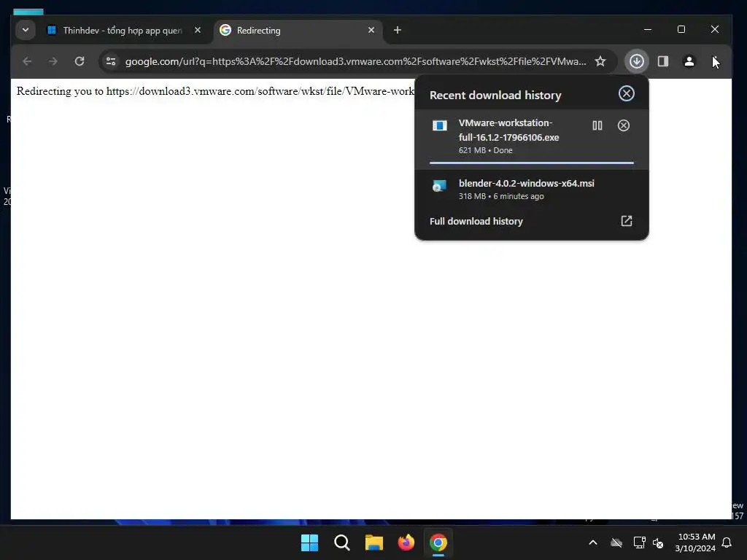
Task: Pause the VMware-workstation download
Action: click(x=597, y=125)
